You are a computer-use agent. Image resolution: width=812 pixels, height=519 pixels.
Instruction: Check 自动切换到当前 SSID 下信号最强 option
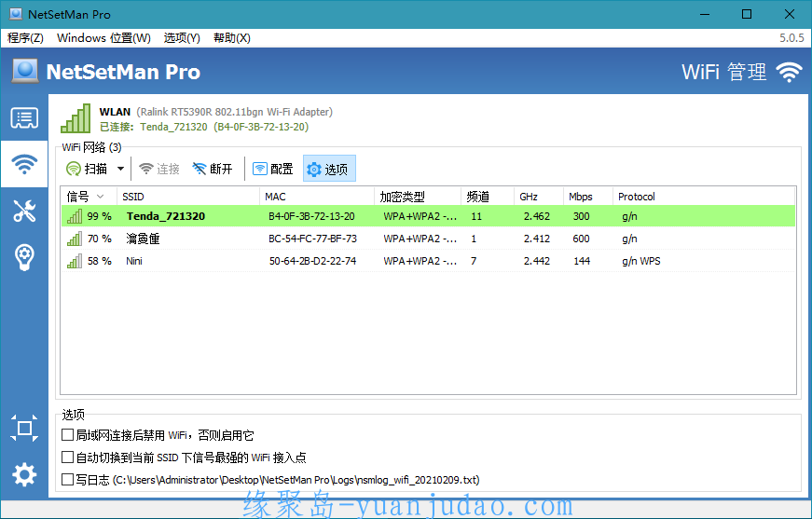click(67, 457)
